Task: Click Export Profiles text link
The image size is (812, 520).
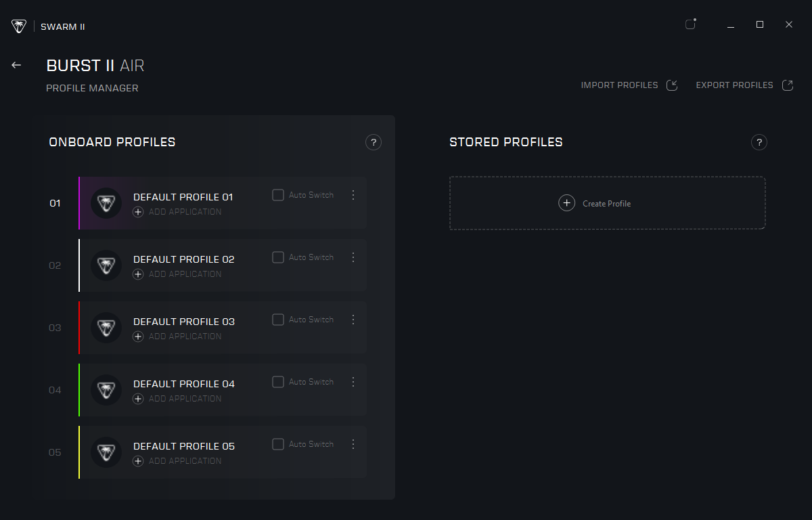Action: [x=734, y=85]
